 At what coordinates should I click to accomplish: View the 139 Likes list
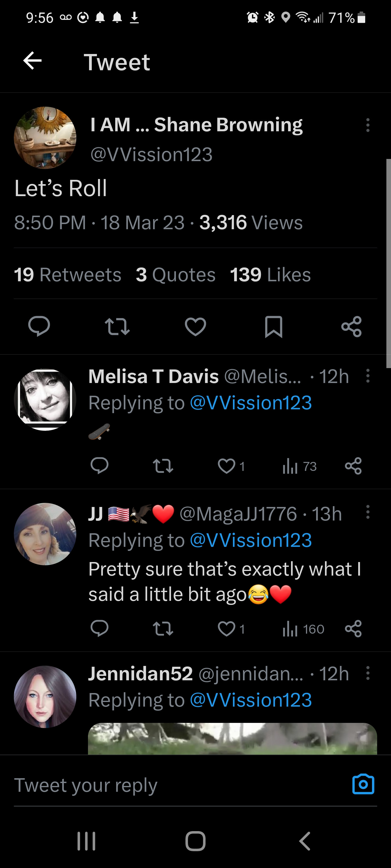click(x=270, y=275)
